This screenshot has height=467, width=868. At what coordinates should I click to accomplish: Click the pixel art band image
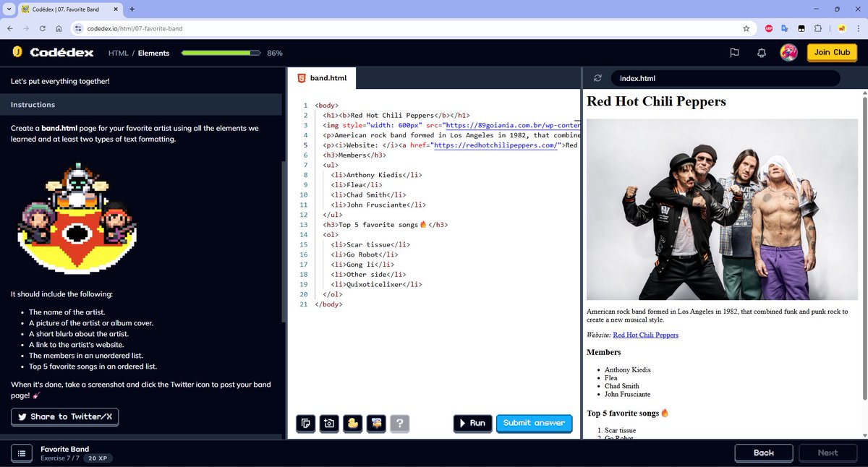pyautogui.click(x=77, y=218)
